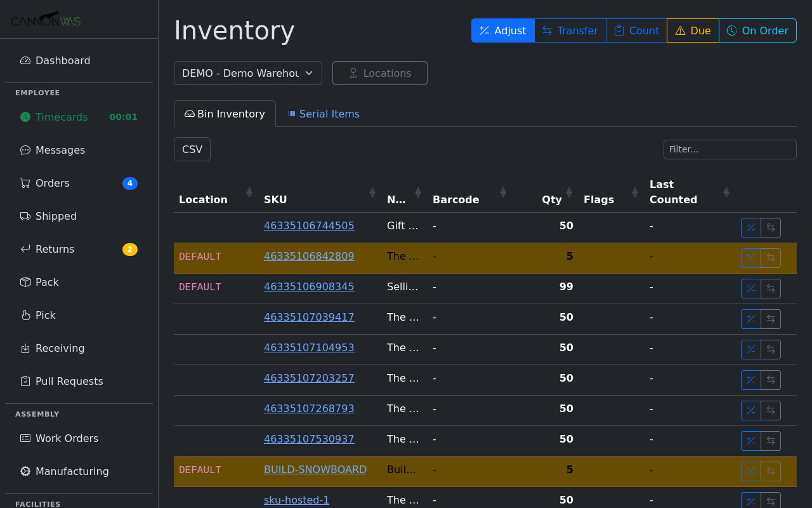Select the Pick hand icon in the sidebar
The image size is (812, 508).
coord(25,315)
